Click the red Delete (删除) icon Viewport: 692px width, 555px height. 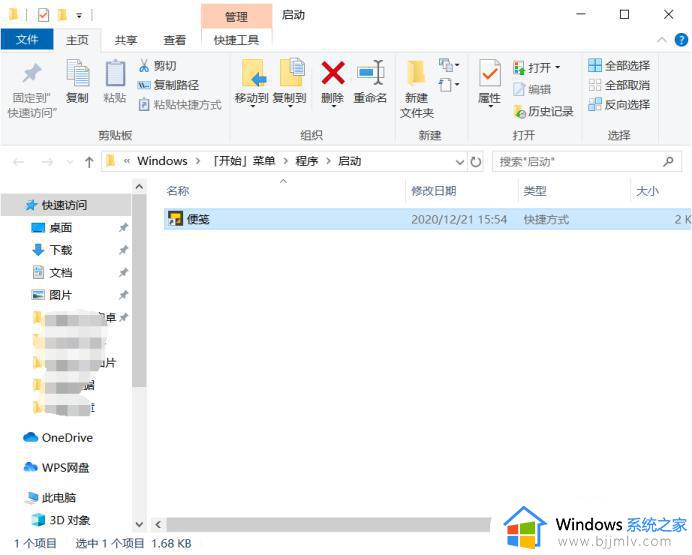click(x=333, y=73)
